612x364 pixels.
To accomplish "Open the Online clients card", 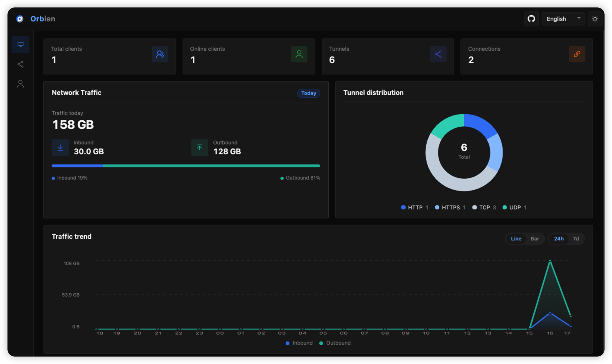I will 249,56.
